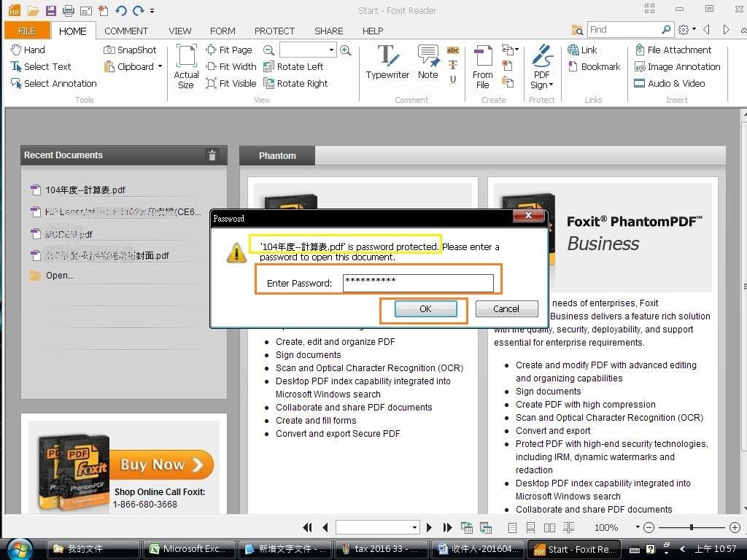Apply Fit Visible view
The image size is (747, 560).
231,83
